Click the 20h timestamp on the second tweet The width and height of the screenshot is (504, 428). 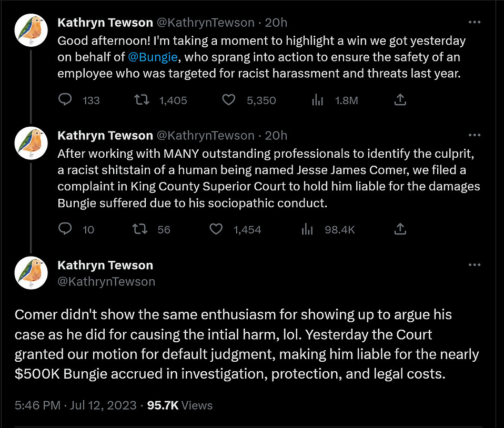pyautogui.click(x=276, y=136)
